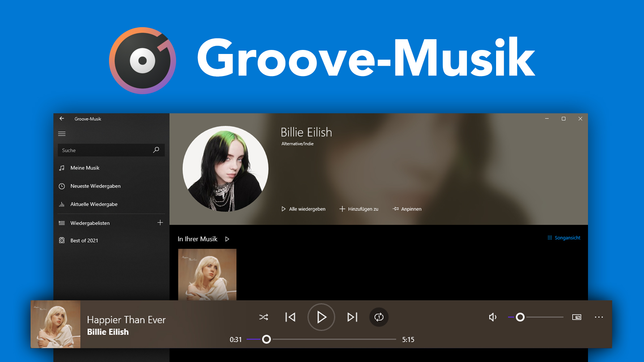
Task: Toggle play on Happier Than Ever
Action: point(321,317)
